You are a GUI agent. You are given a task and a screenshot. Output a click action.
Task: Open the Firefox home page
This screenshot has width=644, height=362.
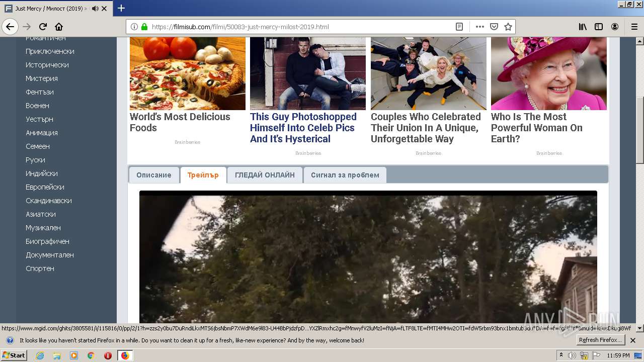[59, 27]
